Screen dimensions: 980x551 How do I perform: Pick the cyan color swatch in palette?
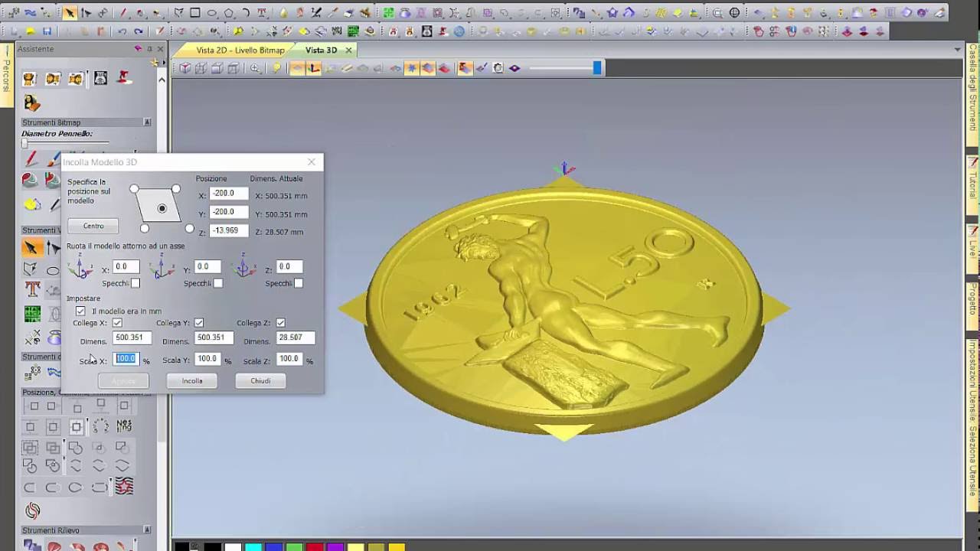coord(253,546)
